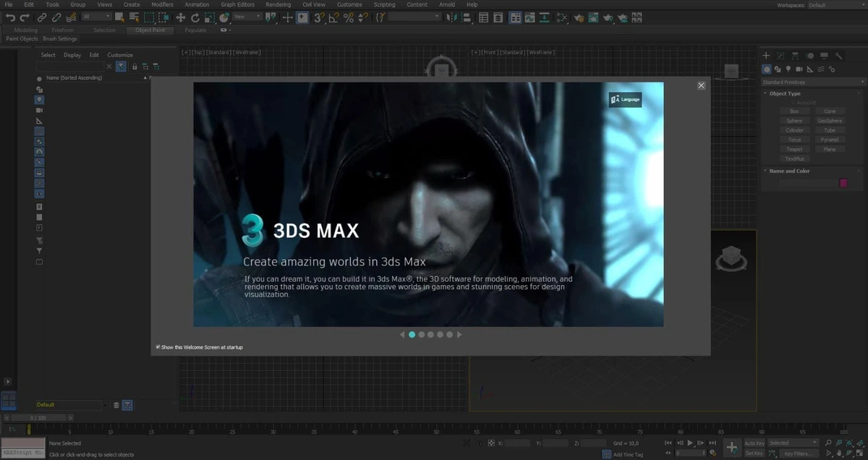Image resolution: width=868 pixels, height=460 pixels.
Task: Open the Freeform ribbon tab
Action: click(63, 30)
